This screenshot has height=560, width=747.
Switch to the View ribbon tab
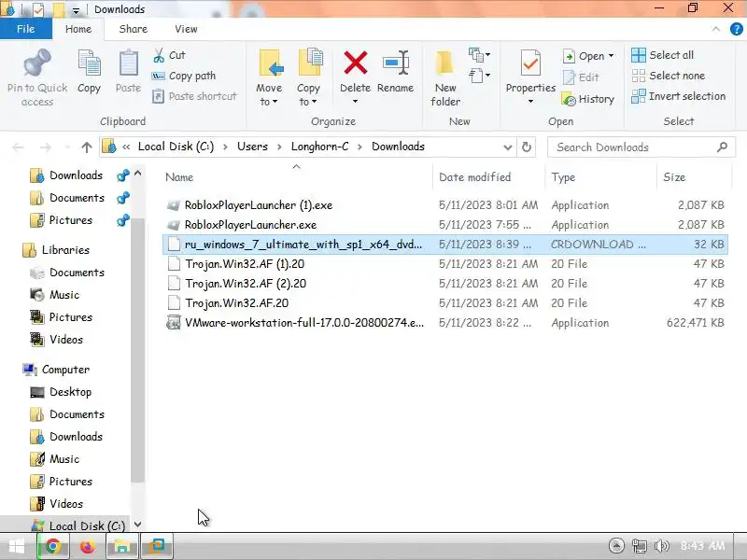(x=186, y=29)
